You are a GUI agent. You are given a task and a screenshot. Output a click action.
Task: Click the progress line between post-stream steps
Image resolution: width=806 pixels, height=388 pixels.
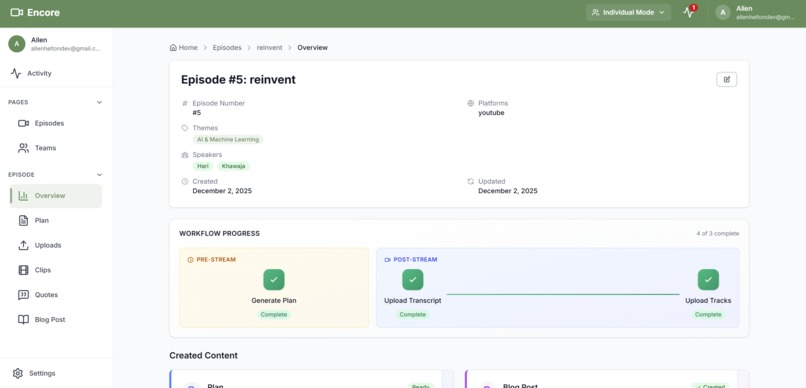(x=563, y=294)
